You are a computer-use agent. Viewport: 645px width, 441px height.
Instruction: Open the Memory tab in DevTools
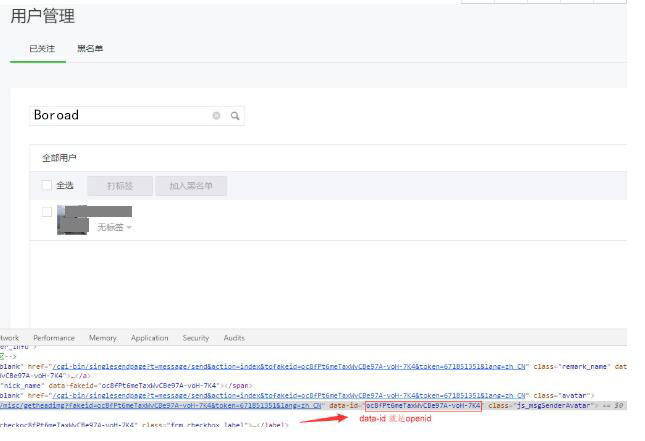tap(102, 339)
